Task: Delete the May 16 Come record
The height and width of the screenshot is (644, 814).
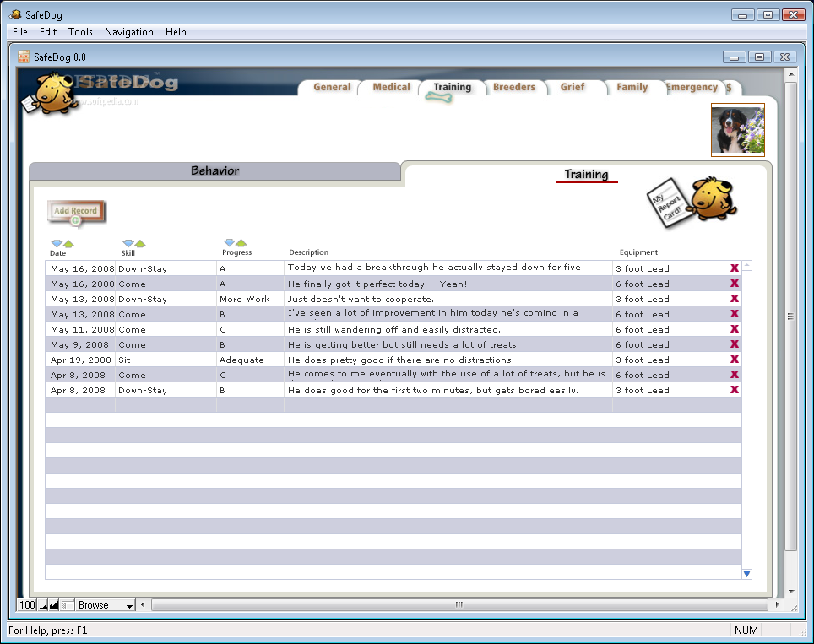Action: coord(734,284)
